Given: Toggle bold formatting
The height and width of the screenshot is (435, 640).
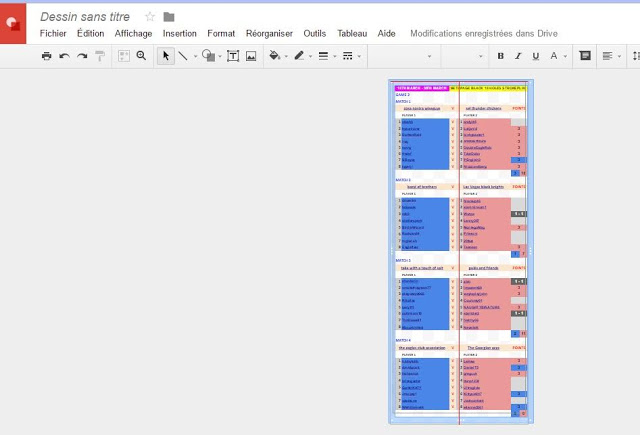Looking at the screenshot, I should point(501,56).
